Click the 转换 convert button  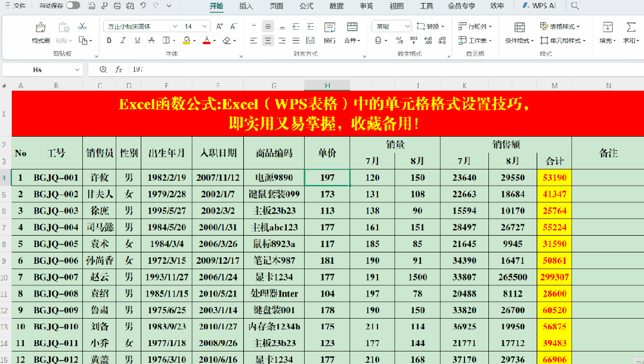click(x=431, y=26)
